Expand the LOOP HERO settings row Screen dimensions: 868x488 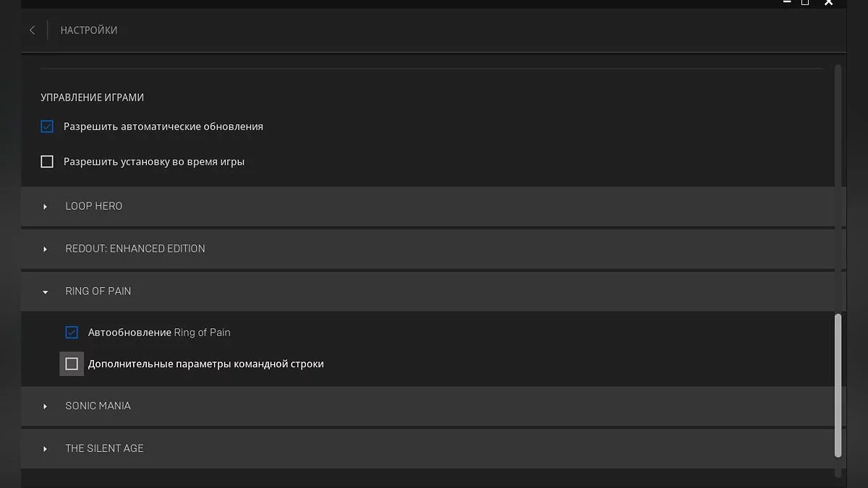pyautogui.click(x=94, y=206)
